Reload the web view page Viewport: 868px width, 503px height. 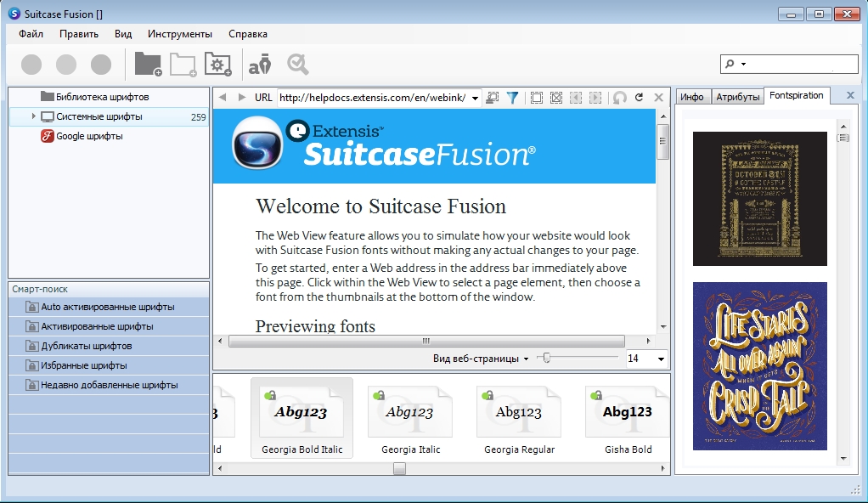click(x=639, y=97)
